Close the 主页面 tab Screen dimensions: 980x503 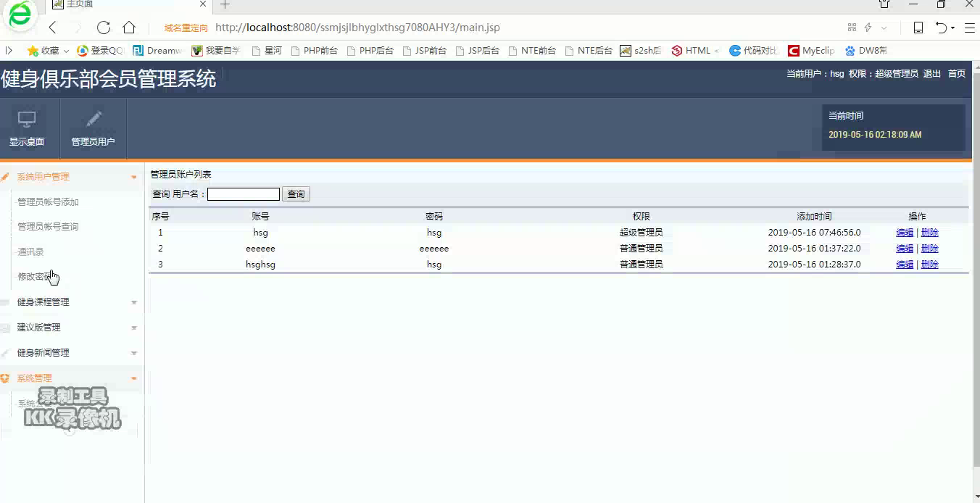[203, 4]
